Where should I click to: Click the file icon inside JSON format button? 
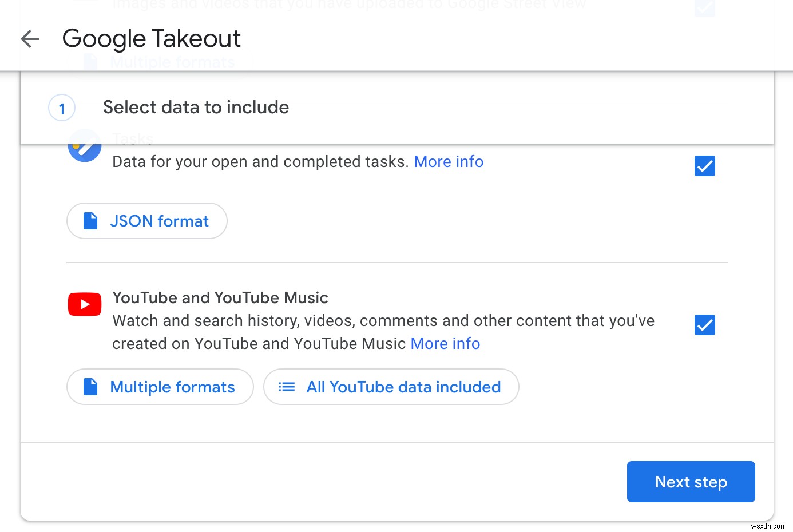(x=90, y=221)
